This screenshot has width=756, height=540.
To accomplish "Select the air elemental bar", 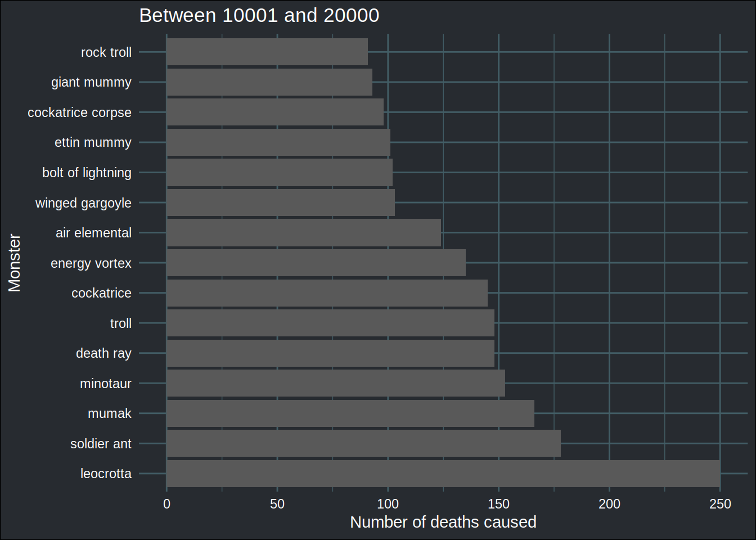I will [304, 233].
